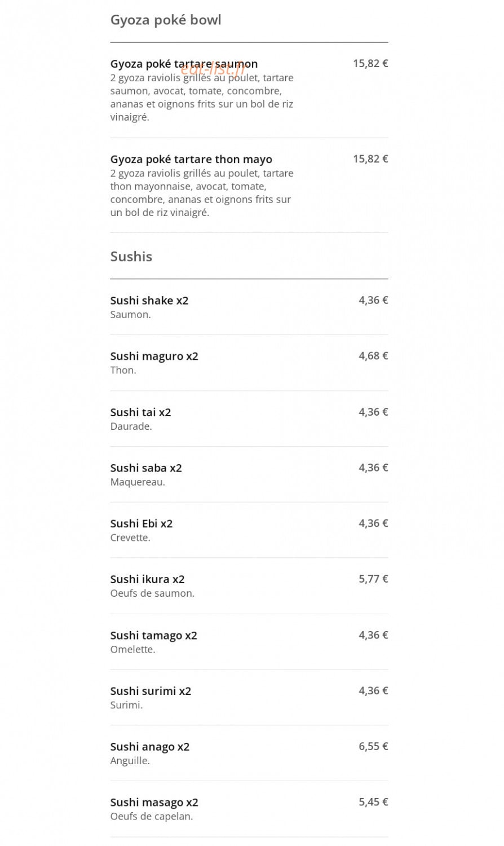Select the Sushi surimi x2 entry
504x846 pixels.
pyautogui.click(x=249, y=698)
